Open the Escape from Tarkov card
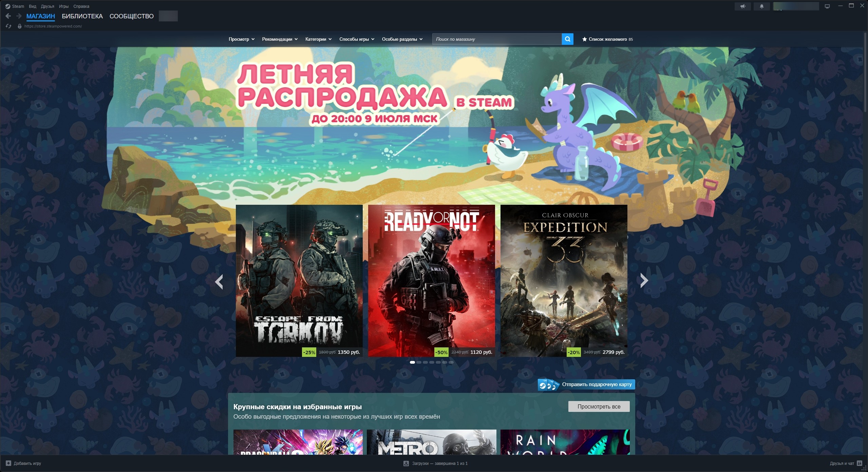 coord(299,280)
